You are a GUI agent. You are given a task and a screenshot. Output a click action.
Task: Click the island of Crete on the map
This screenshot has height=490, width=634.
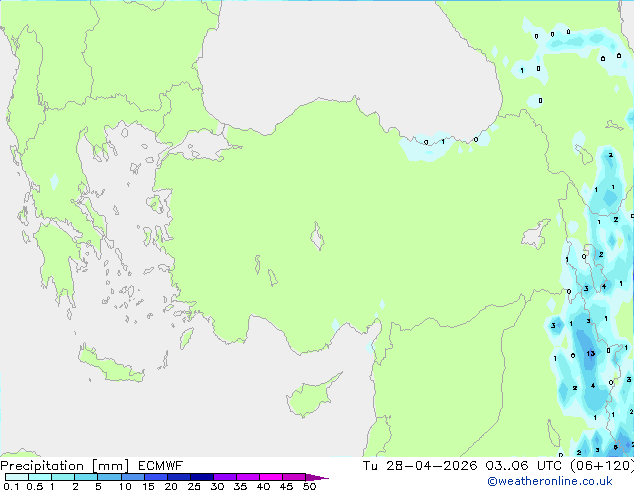[x=110, y=364]
